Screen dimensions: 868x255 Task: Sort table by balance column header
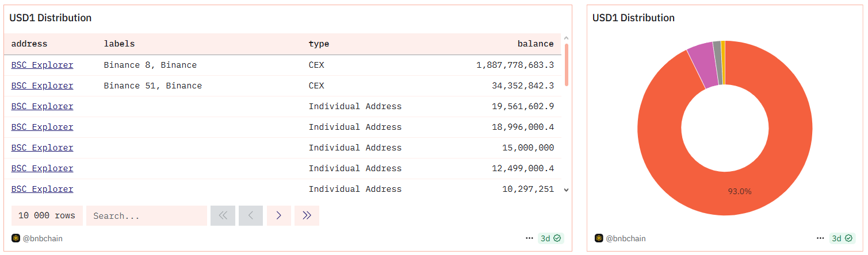tap(535, 44)
